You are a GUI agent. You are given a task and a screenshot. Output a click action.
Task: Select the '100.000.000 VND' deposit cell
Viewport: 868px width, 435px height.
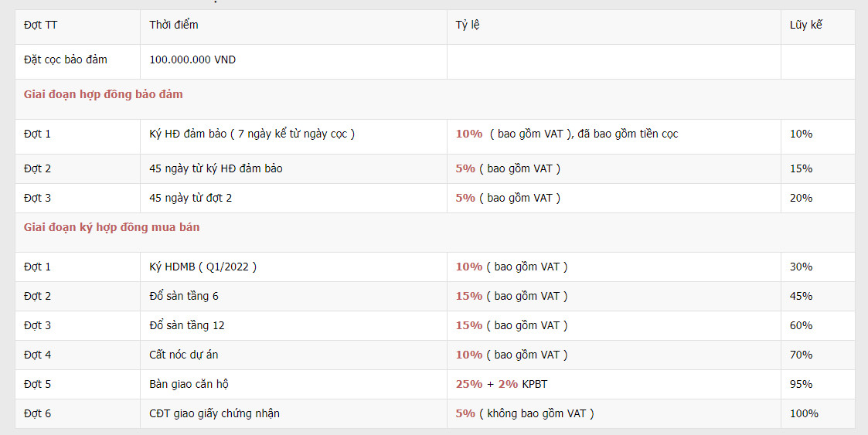click(x=192, y=59)
